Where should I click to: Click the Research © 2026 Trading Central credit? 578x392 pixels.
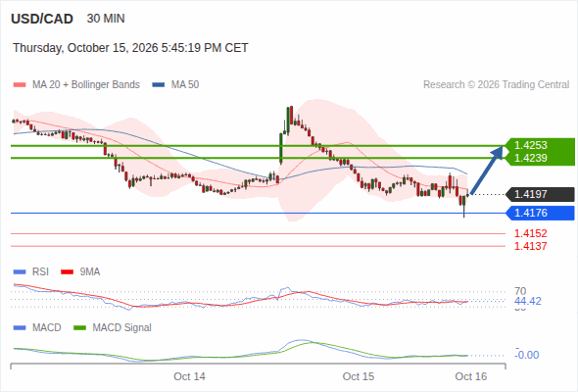[x=496, y=85]
